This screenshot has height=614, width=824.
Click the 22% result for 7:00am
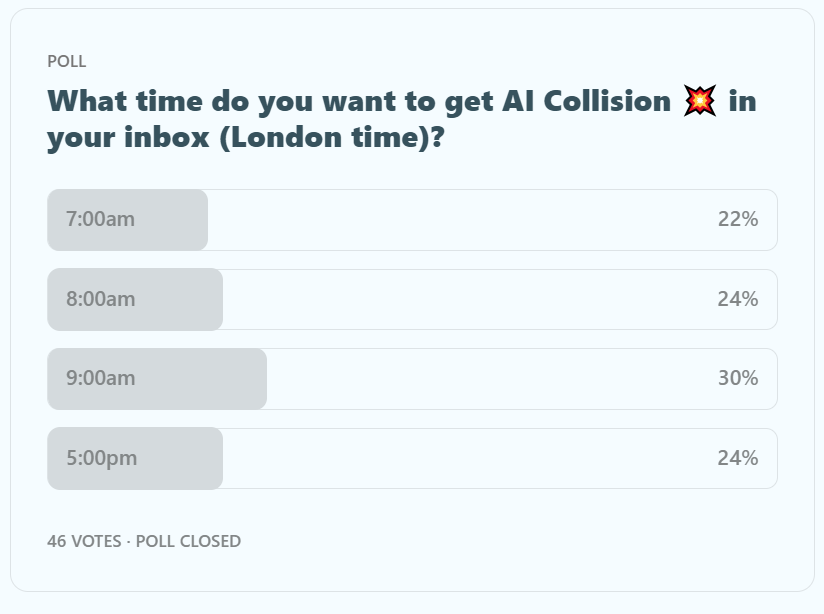point(737,219)
